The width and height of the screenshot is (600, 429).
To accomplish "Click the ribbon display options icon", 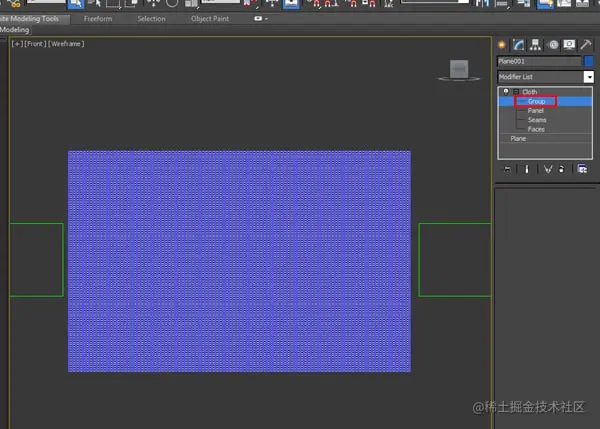I will pos(258,18).
